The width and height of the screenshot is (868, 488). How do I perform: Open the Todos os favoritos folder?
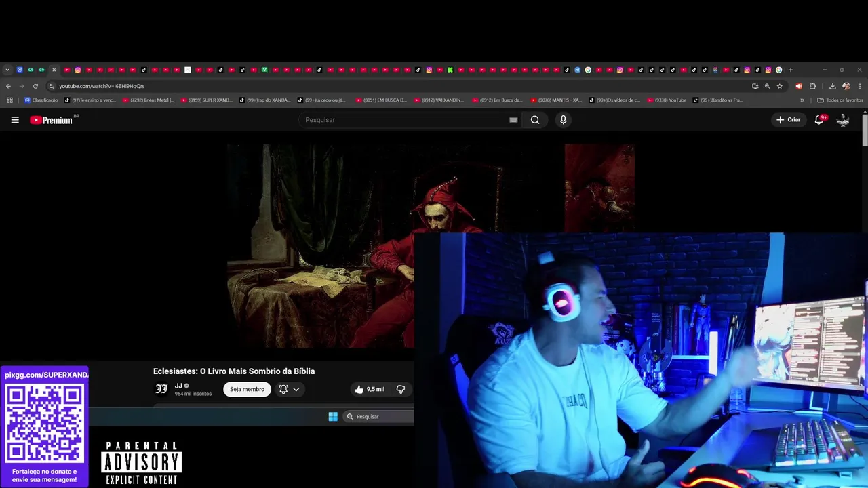coord(840,100)
